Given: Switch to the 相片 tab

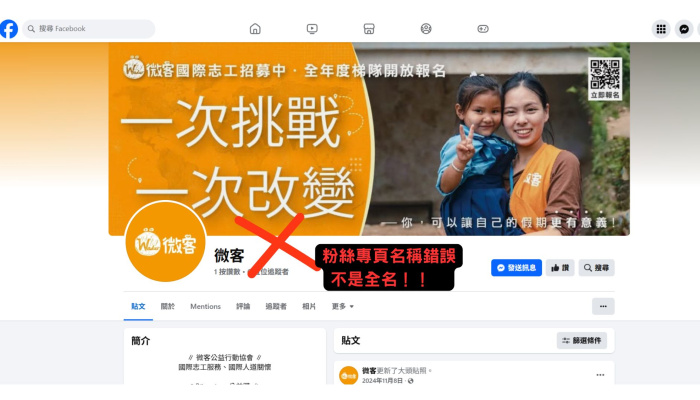Looking at the screenshot, I should (x=308, y=306).
